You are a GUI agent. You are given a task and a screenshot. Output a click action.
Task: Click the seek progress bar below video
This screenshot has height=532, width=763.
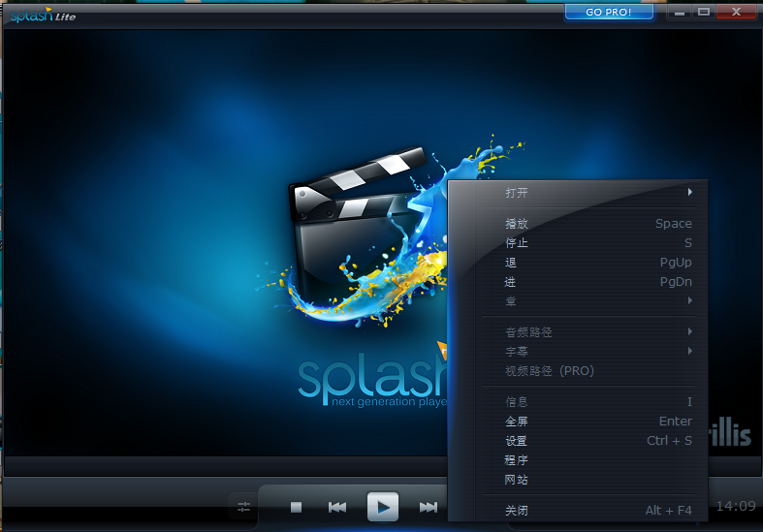[x=226, y=466]
